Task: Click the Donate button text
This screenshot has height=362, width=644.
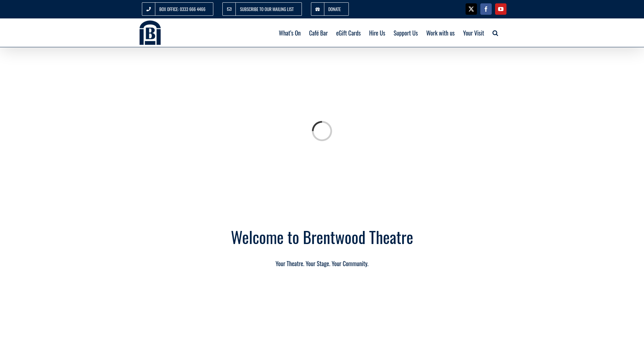Action: tap(334, 9)
